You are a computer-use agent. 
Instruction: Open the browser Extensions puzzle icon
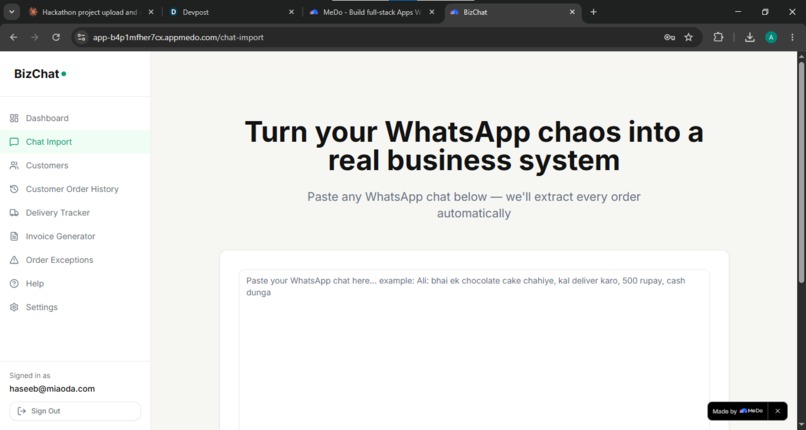click(x=718, y=37)
